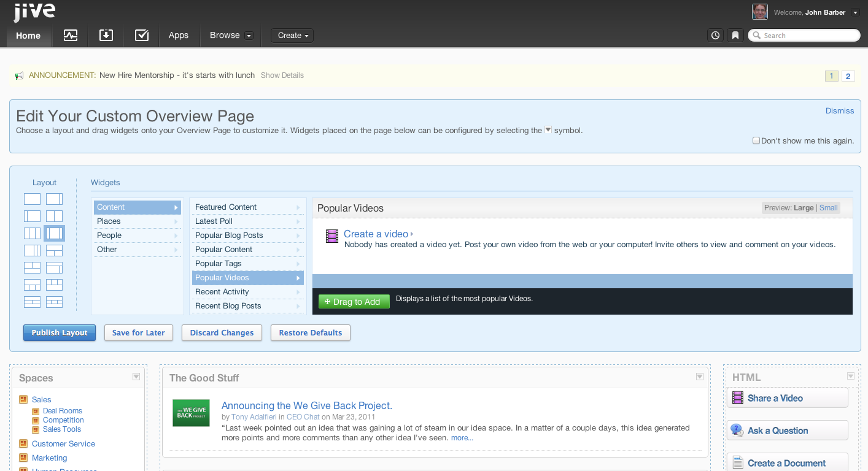Go to announcement page 2
Image resolution: width=868 pixels, height=471 pixels.
click(848, 76)
